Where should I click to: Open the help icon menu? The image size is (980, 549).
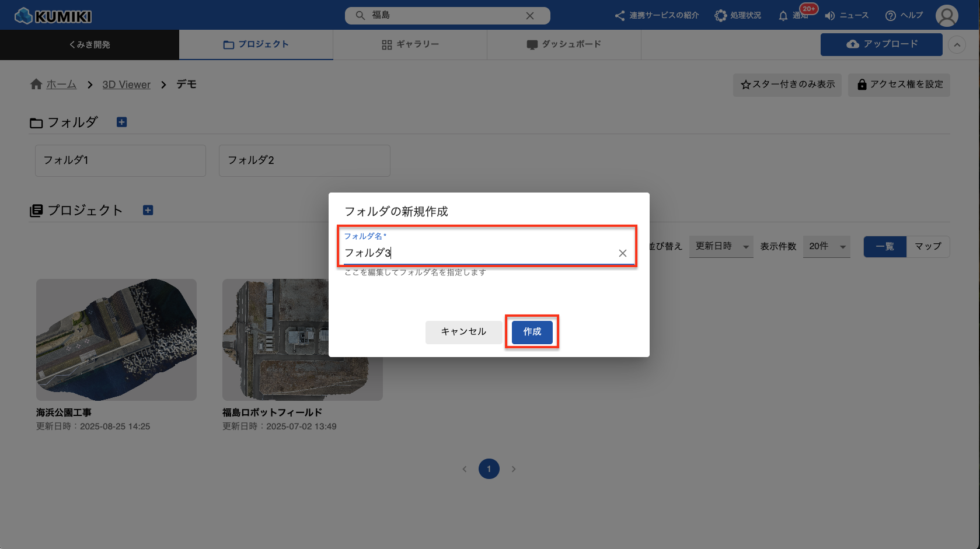(x=891, y=16)
